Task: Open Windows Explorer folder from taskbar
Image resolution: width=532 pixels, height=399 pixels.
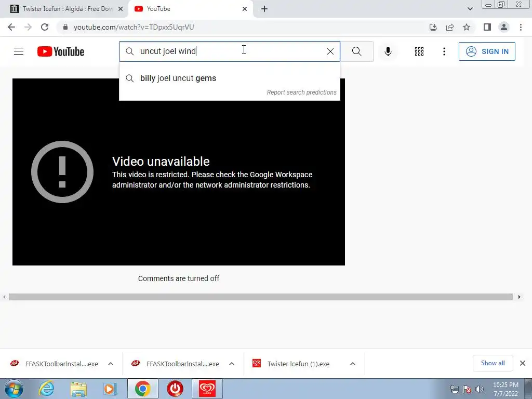Action: (x=78, y=389)
